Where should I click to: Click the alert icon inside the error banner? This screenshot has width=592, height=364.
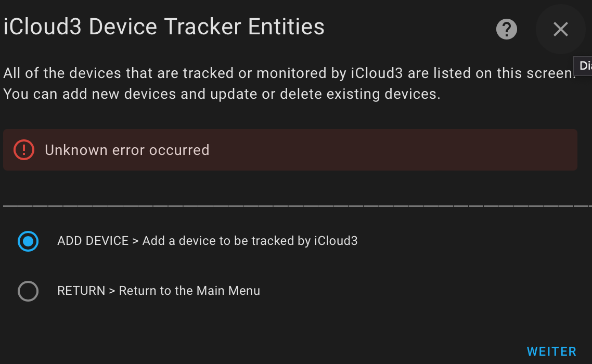pyautogui.click(x=23, y=150)
